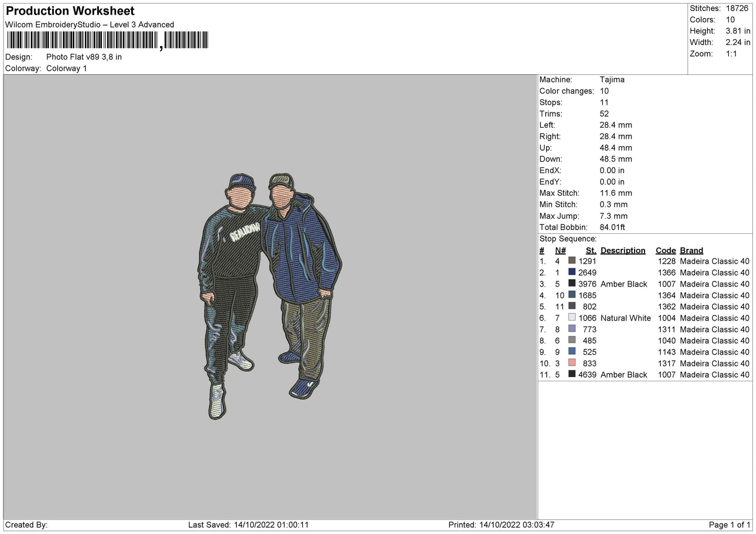Click the Height value '3.81 in'
The width and height of the screenshot is (756, 534).
(x=738, y=31)
